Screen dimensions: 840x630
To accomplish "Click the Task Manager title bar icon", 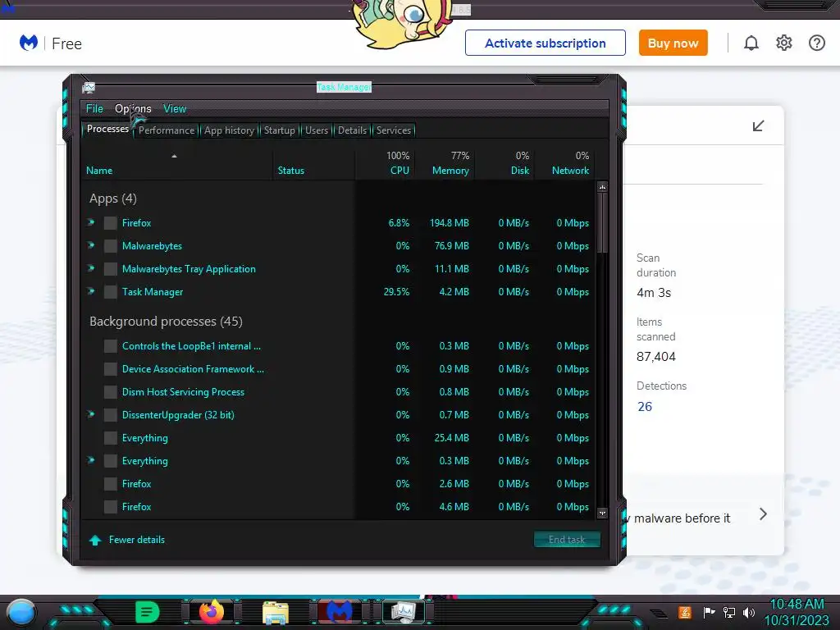I will (89, 87).
